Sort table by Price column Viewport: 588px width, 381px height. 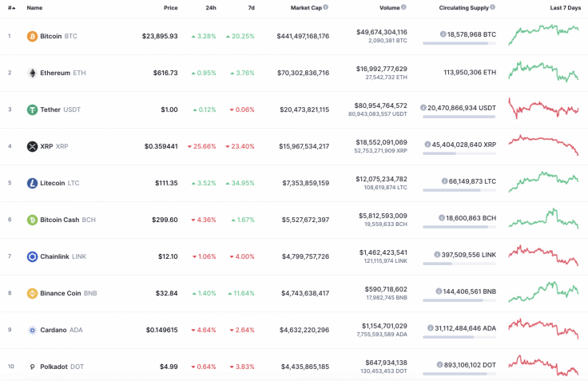click(x=170, y=7)
